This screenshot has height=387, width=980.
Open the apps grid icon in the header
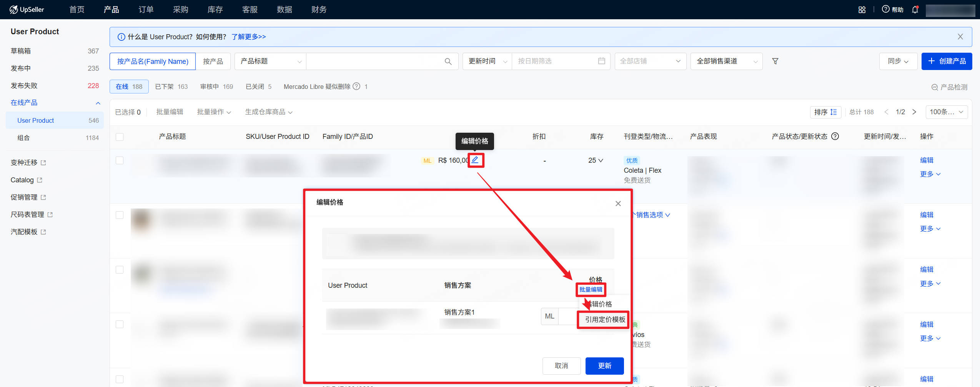point(862,10)
